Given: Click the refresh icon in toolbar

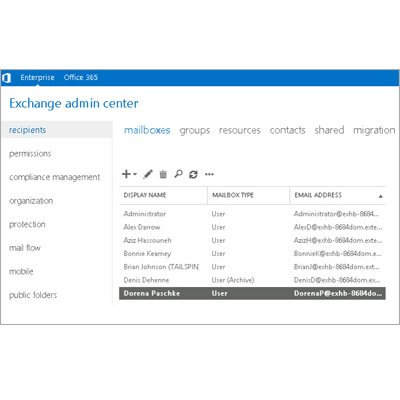Looking at the screenshot, I should click(x=193, y=174).
